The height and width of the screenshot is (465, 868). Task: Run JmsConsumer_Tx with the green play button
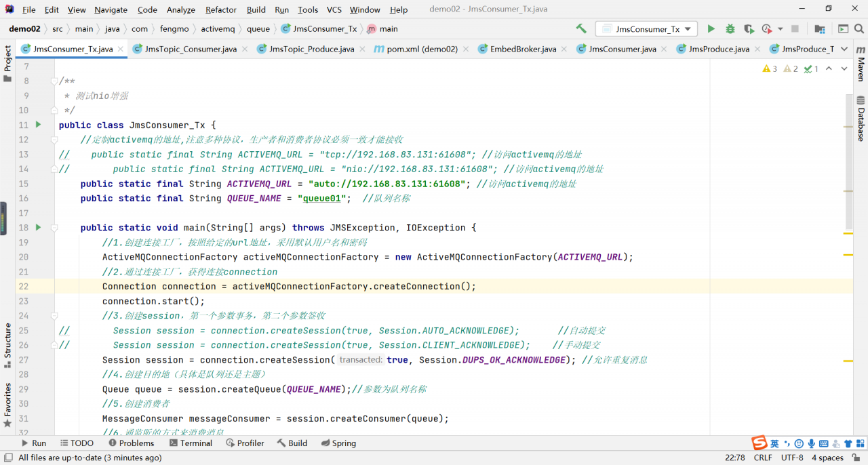[711, 28]
